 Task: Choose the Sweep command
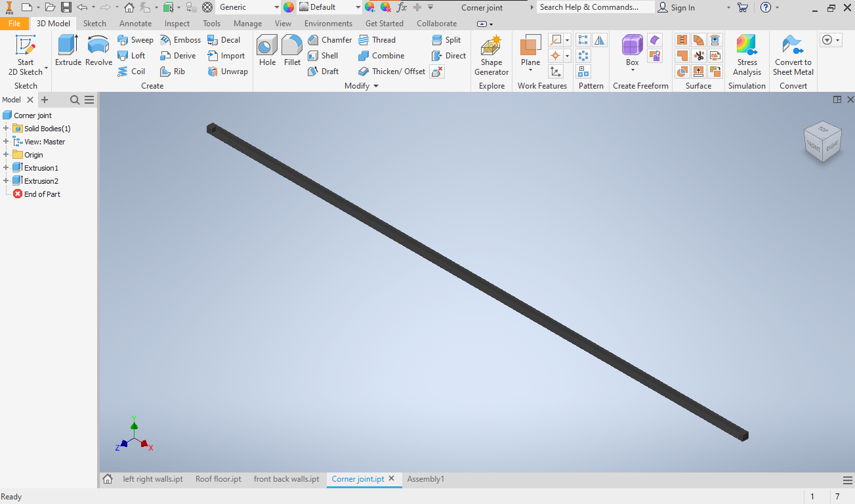135,40
